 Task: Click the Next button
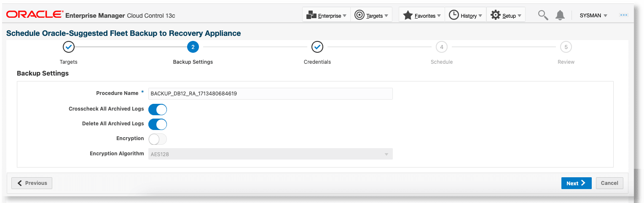point(576,183)
